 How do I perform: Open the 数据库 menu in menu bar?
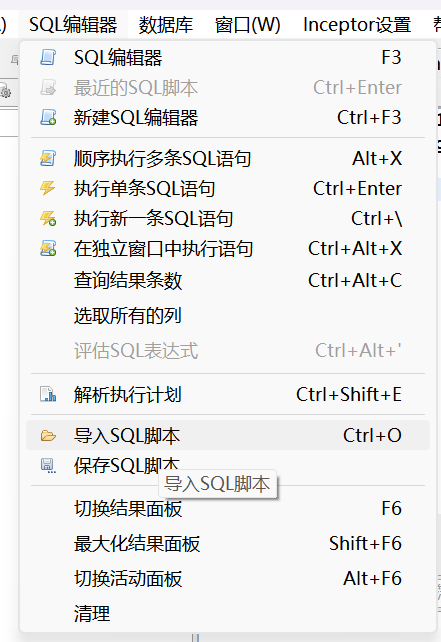(166, 25)
